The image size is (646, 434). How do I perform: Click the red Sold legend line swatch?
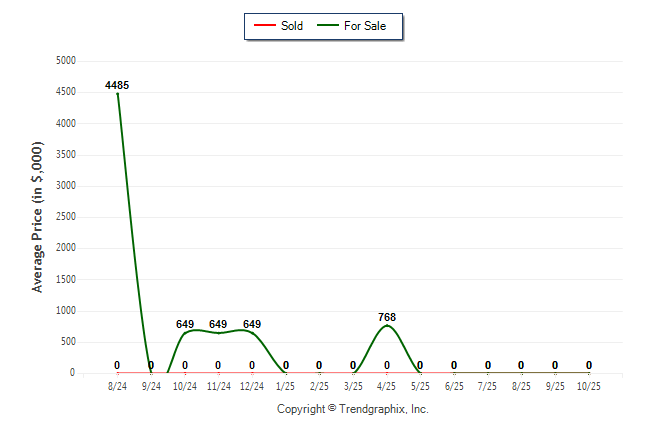[263, 26]
